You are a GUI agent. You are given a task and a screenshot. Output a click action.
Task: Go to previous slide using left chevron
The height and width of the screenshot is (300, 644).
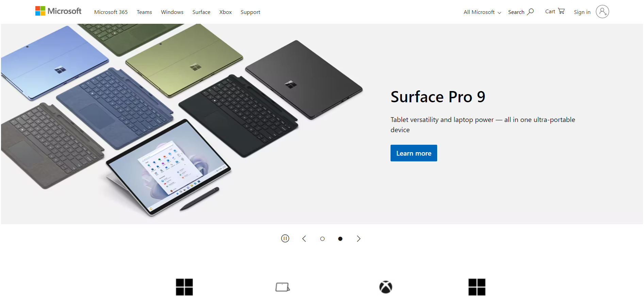point(304,239)
